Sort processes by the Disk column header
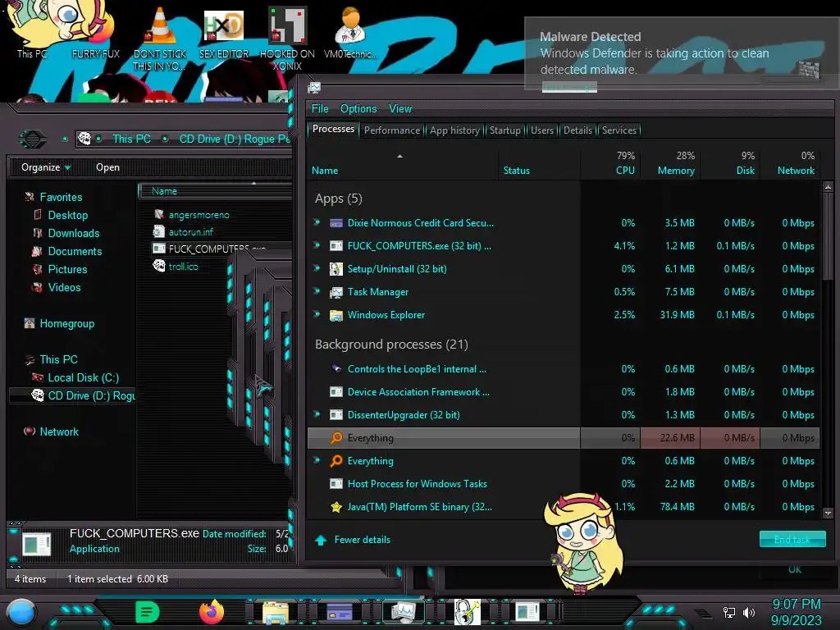Viewport: 840px width, 630px height. 731,163
